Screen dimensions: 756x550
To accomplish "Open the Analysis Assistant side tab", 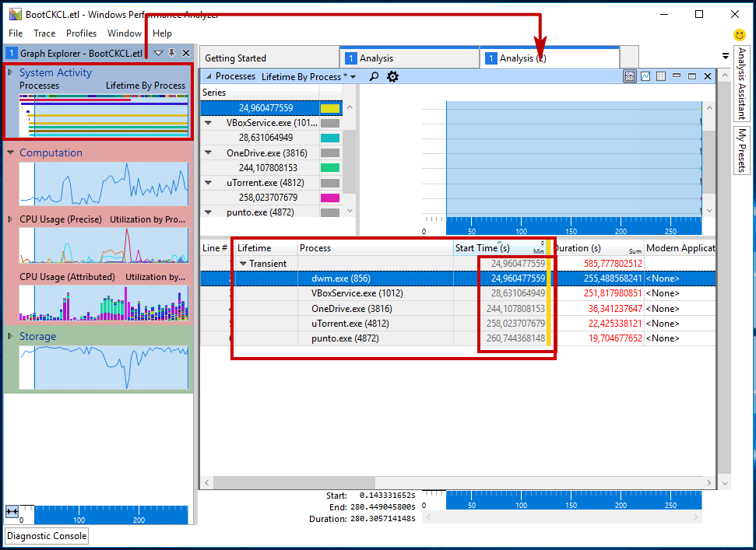I will tap(741, 84).
